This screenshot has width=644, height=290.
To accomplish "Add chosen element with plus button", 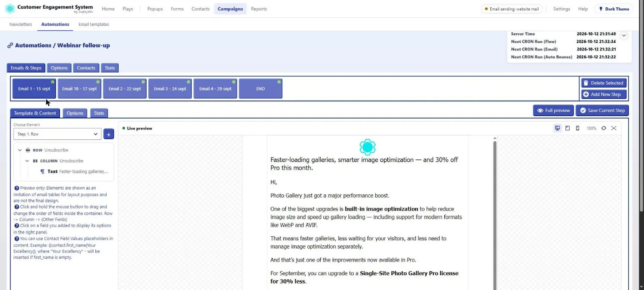I will 109,134.
